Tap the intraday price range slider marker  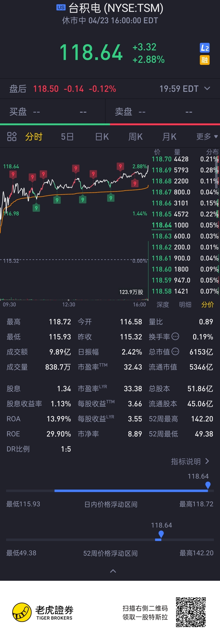[x=208, y=485]
